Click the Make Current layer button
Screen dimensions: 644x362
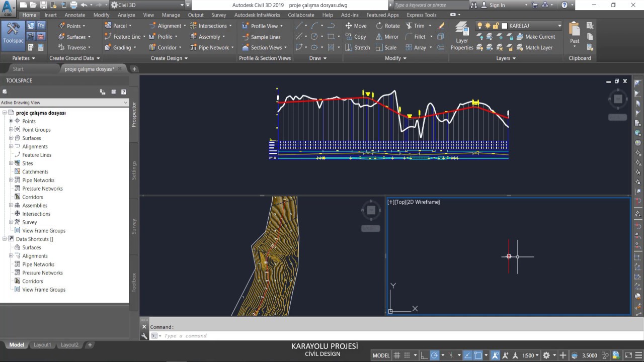pyautogui.click(x=535, y=37)
